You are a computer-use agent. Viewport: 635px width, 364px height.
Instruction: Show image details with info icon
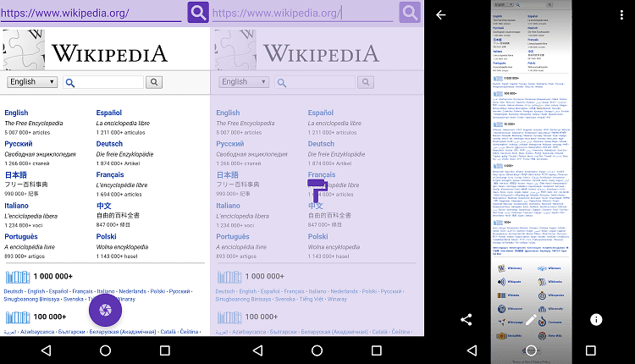tap(596, 320)
